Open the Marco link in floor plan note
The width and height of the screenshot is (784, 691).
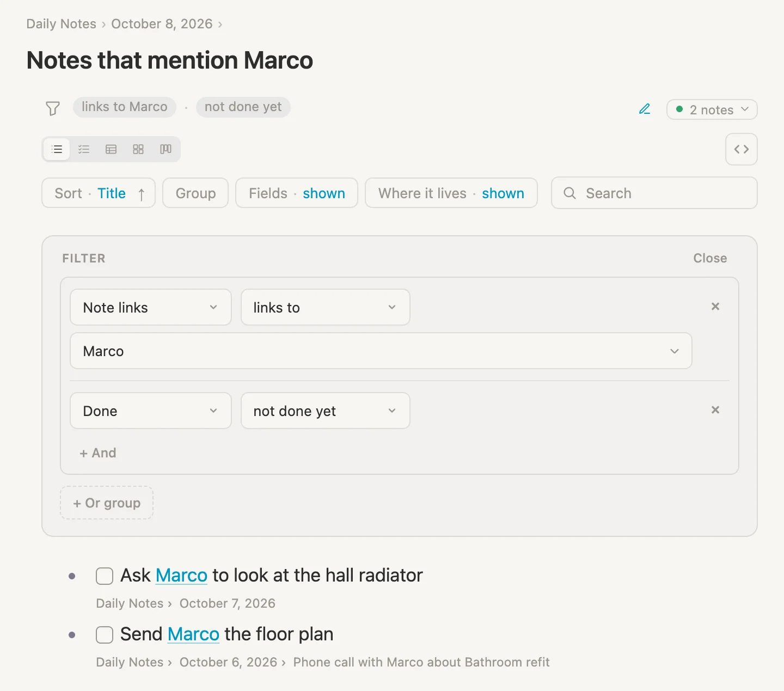coord(193,634)
